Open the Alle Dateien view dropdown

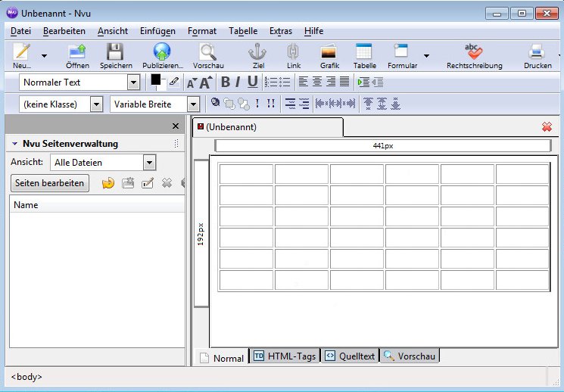coord(149,163)
